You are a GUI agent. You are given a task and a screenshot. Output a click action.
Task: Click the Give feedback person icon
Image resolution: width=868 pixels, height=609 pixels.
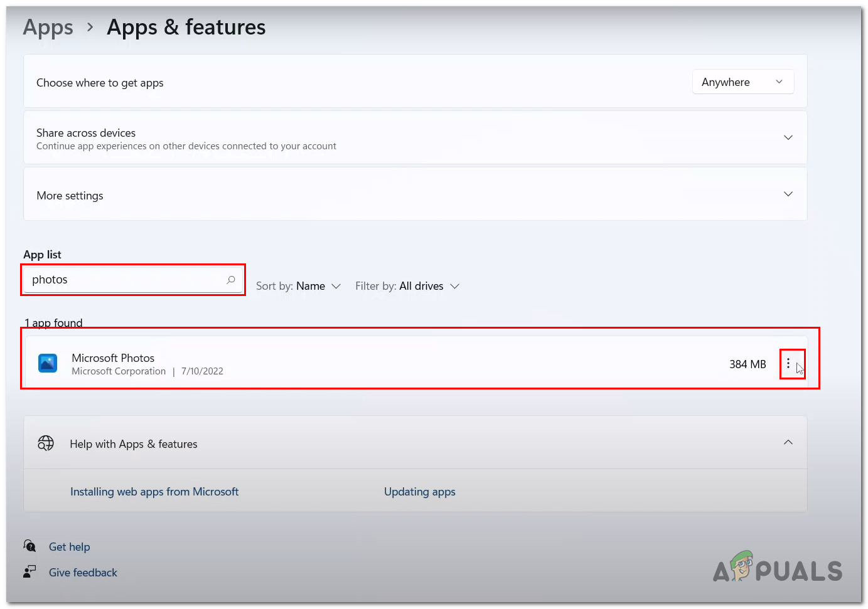pyautogui.click(x=29, y=572)
